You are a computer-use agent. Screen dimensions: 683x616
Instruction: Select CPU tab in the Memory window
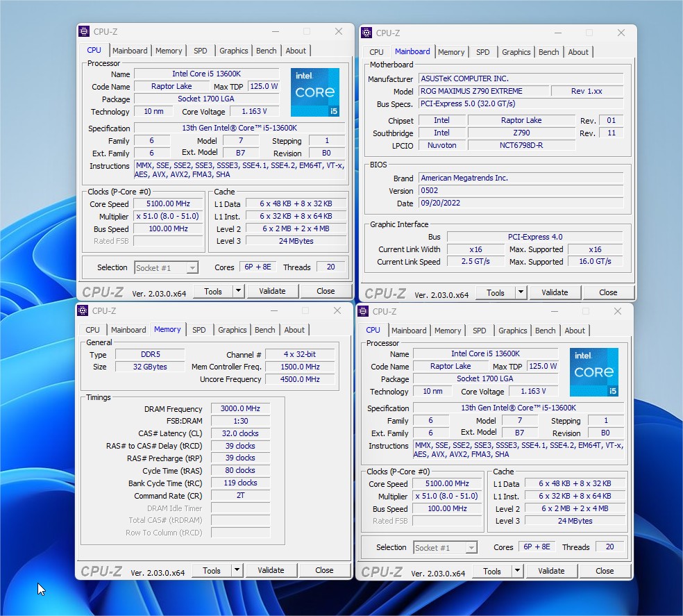point(92,330)
